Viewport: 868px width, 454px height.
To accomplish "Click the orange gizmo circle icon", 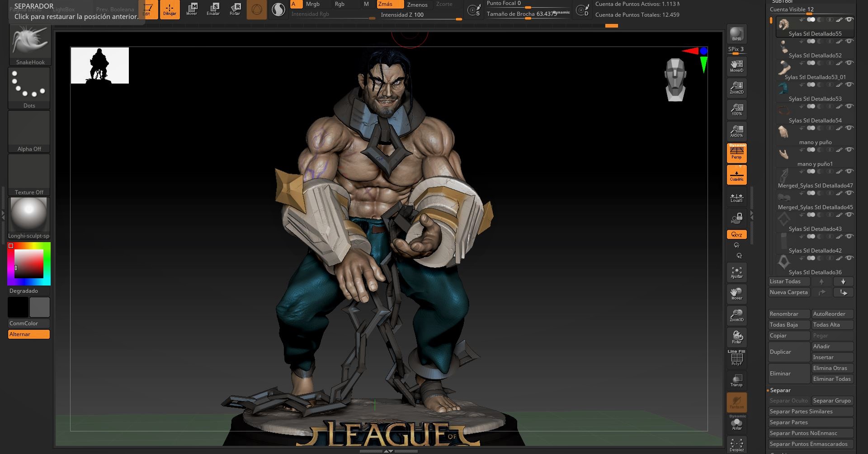I will [x=257, y=9].
